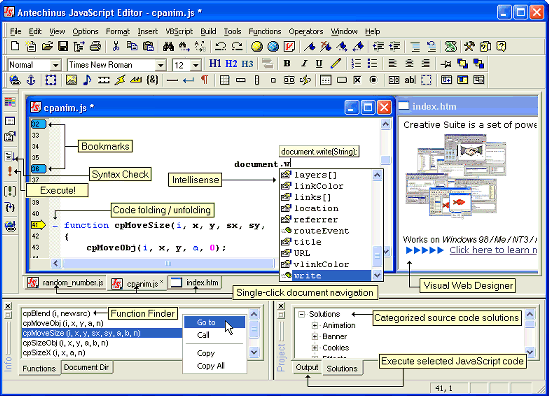
Task: Select write in Intellisense list
Action: point(326,276)
